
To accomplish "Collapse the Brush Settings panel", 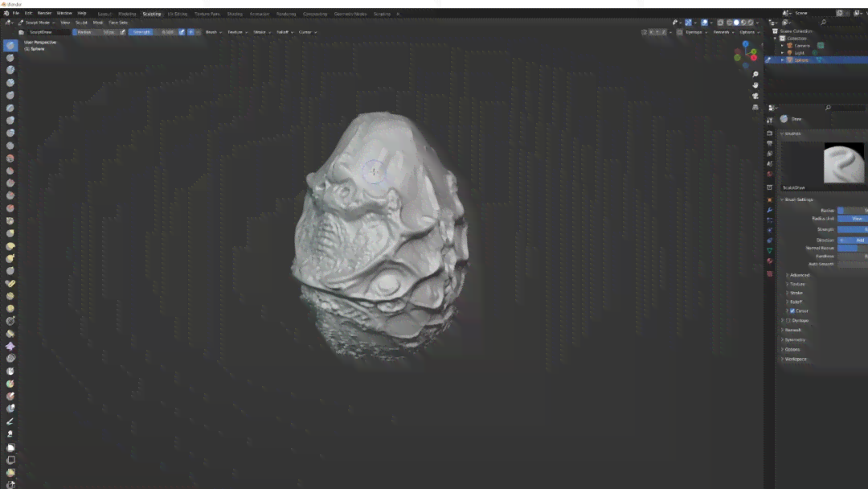I will click(797, 199).
